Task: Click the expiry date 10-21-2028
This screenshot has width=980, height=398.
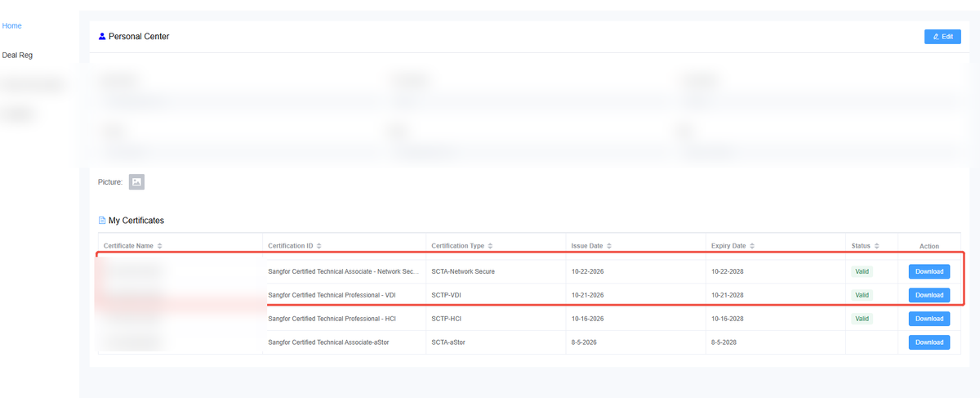Action: (x=728, y=295)
